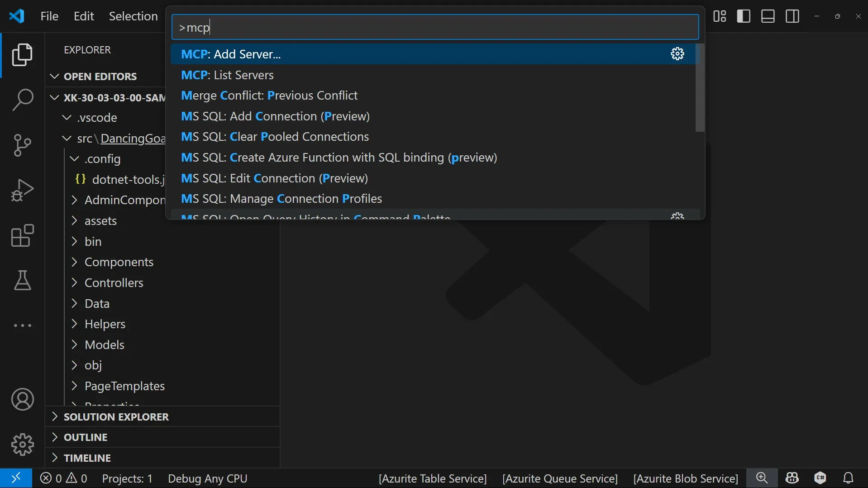Open the Search view in activity bar
This screenshot has width=868, height=488.
click(x=22, y=100)
